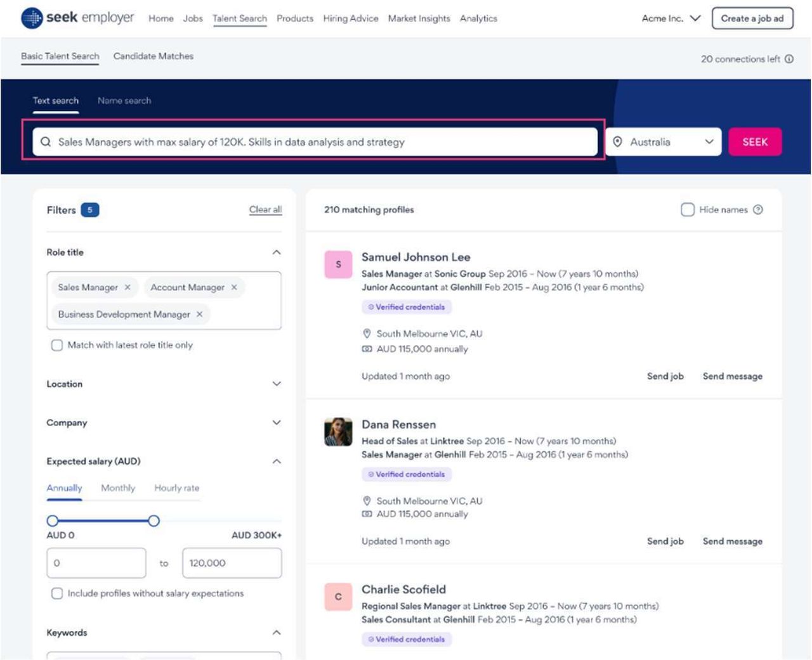Open Dana Renssen's profile photo
The height and width of the screenshot is (660, 812).
point(338,432)
